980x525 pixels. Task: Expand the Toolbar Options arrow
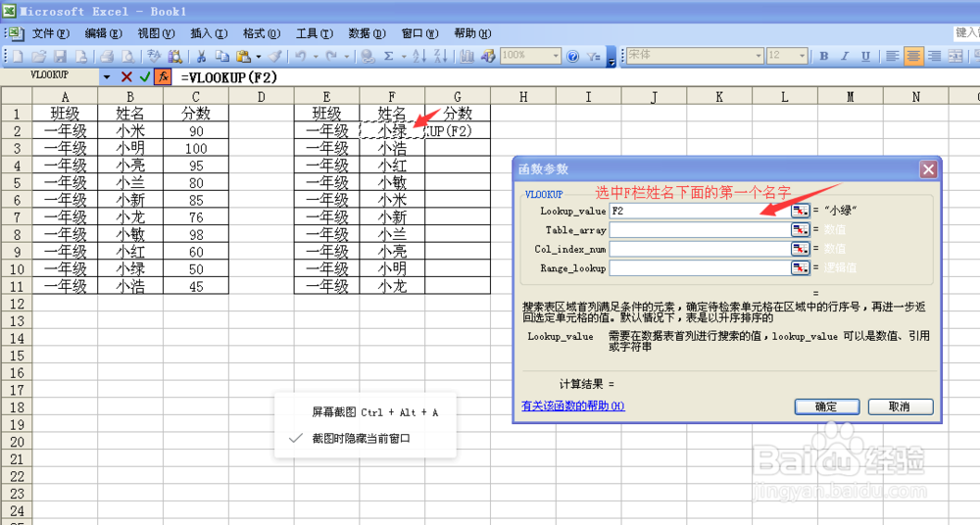[x=612, y=56]
